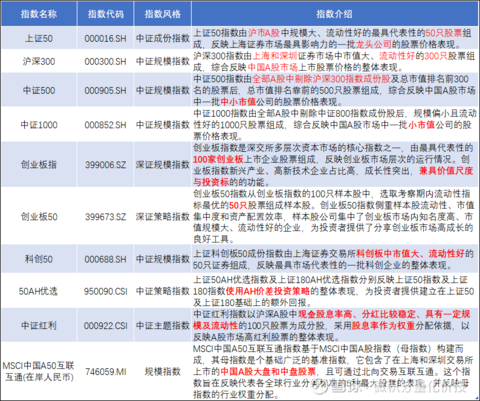The image size is (480, 401).
Task: Select the 科创50 index name cell
Action: point(39,259)
